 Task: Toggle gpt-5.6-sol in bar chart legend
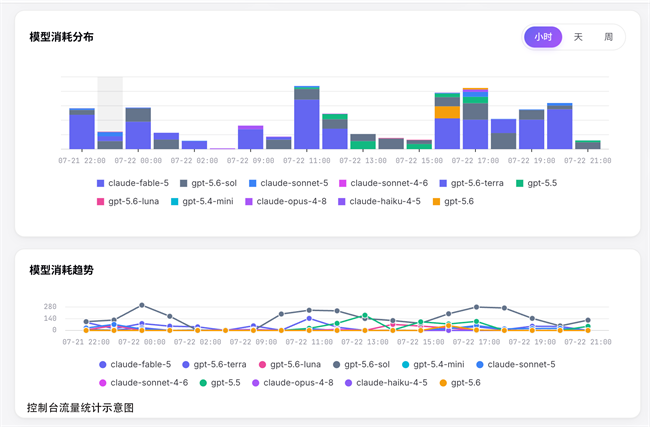point(209,183)
